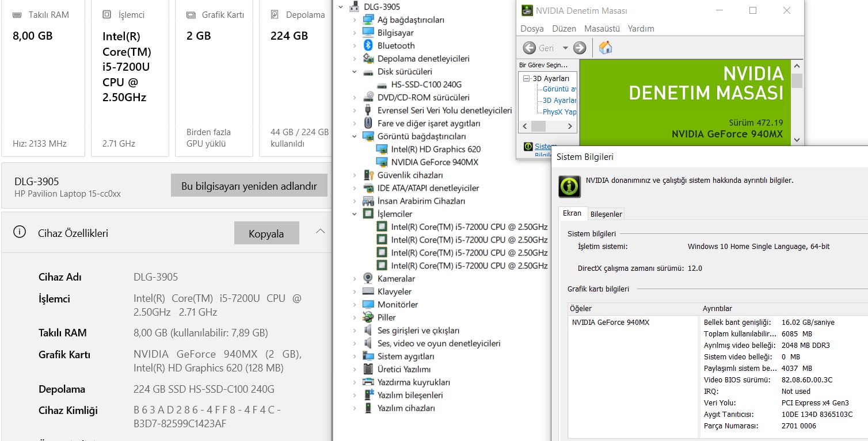Click the Yazdırma kuyrukları printer icon
Image resolution: width=868 pixels, height=441 pixels.
(368, 382)
